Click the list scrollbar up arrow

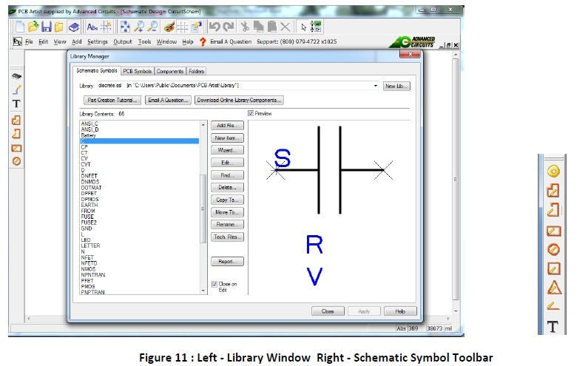(203, 125)
